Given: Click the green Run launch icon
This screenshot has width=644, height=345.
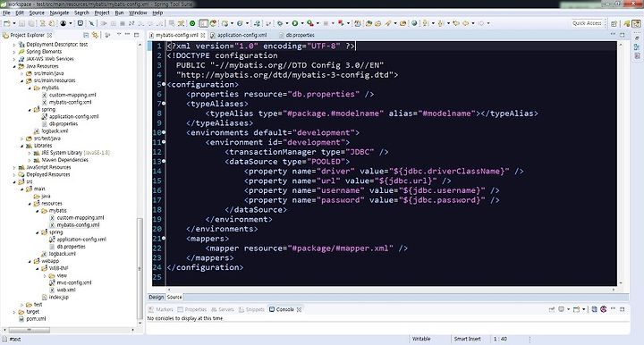Looking at the screenshot, I should coord(295,23).
